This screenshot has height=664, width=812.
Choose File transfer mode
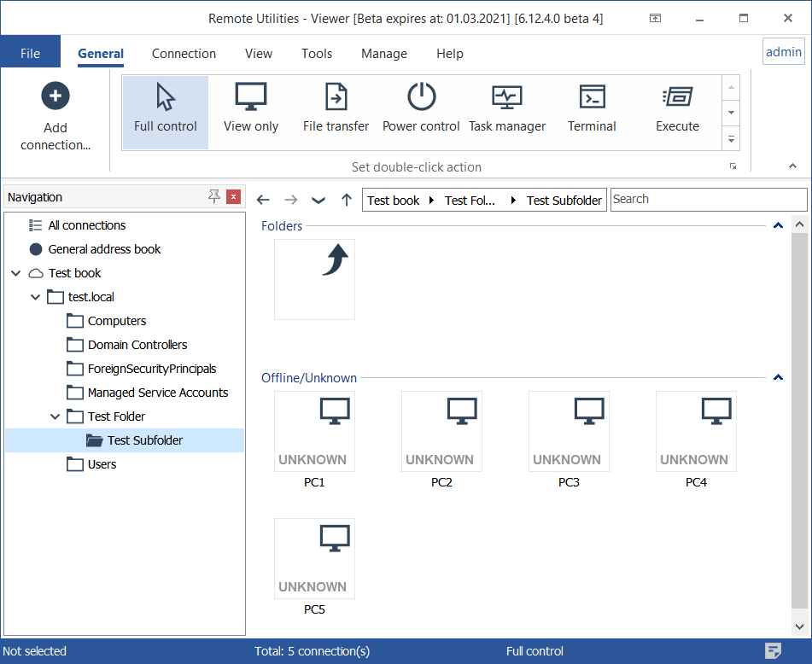(x=336, y=113)
